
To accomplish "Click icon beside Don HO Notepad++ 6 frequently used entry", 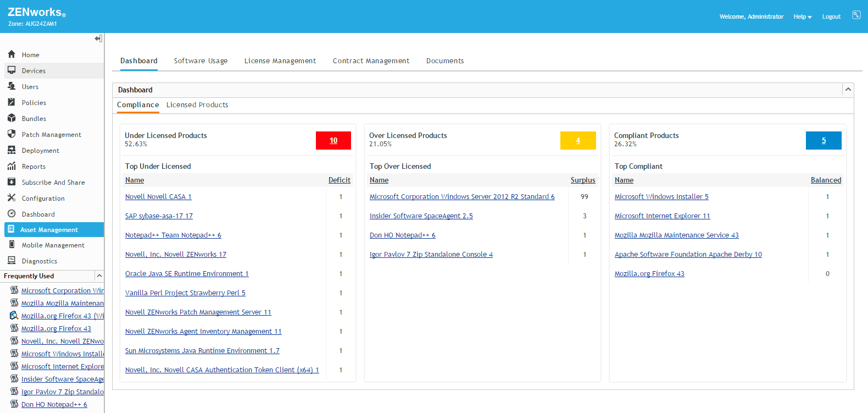I will tap(14, 404).
